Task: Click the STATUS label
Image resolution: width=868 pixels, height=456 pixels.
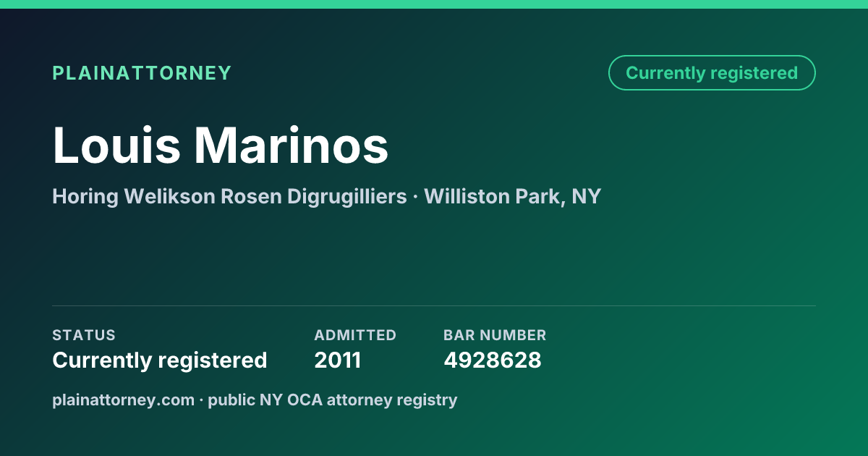Action: pyautogui.click(x=84, y=335)
